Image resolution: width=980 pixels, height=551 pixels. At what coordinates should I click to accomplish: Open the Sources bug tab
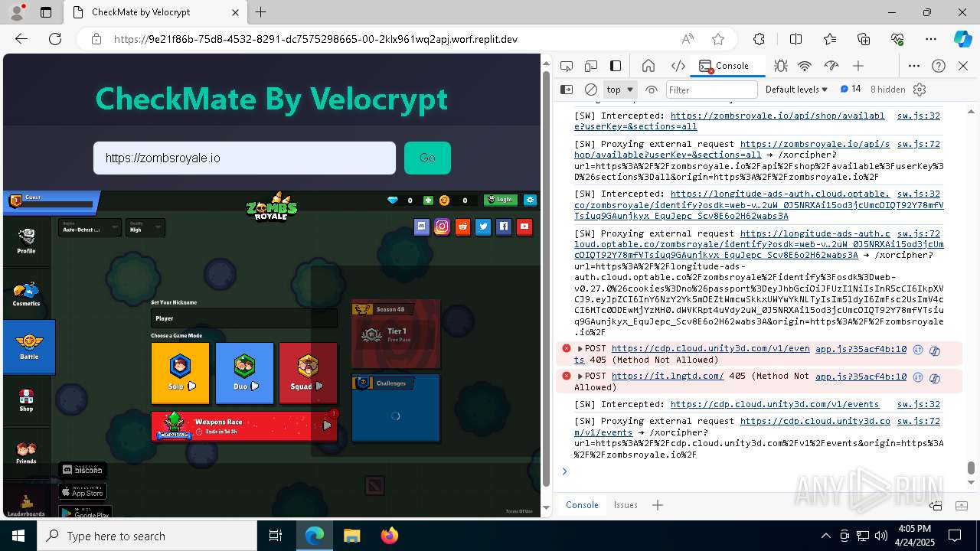pos(780,67)
